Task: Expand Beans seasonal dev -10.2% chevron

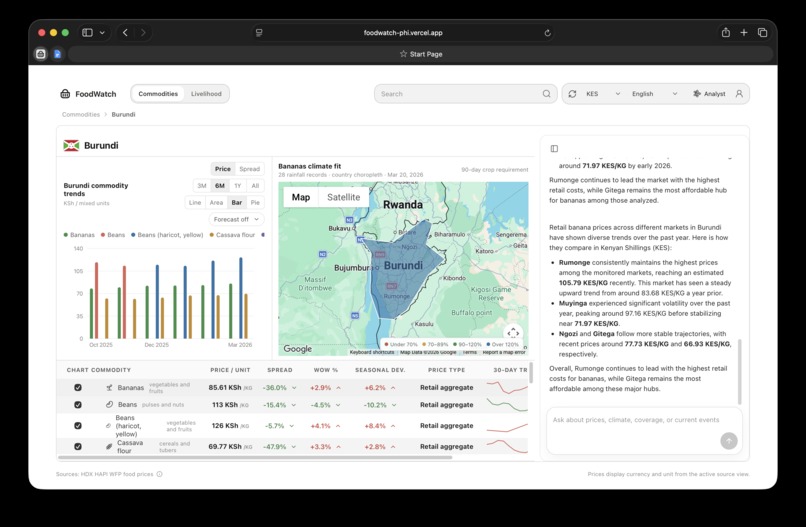Action: (x=394, y=405)
